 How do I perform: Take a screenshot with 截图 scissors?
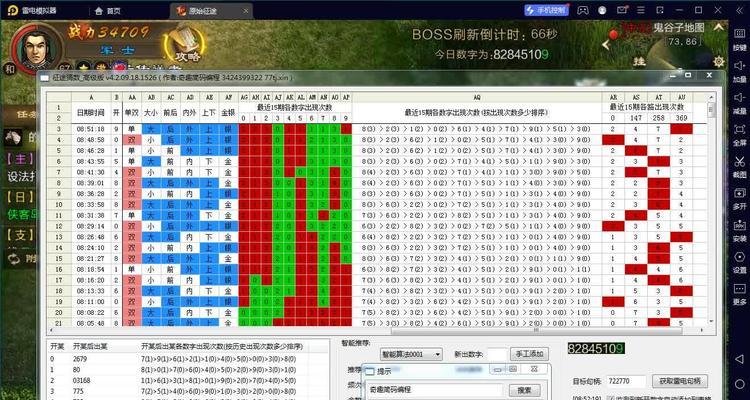pos(739,167)
